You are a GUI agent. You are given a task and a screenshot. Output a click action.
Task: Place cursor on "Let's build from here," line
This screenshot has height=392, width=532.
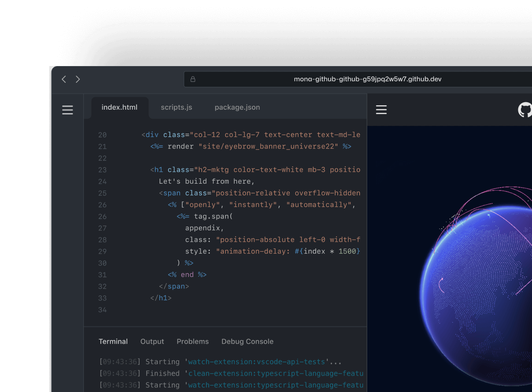pos(207,181)
